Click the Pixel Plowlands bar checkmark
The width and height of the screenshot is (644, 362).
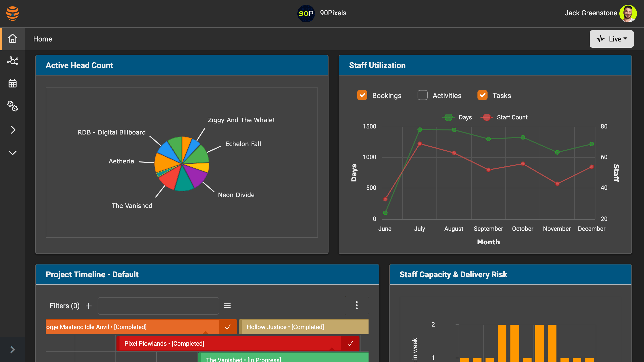click(x=350, y=344)
